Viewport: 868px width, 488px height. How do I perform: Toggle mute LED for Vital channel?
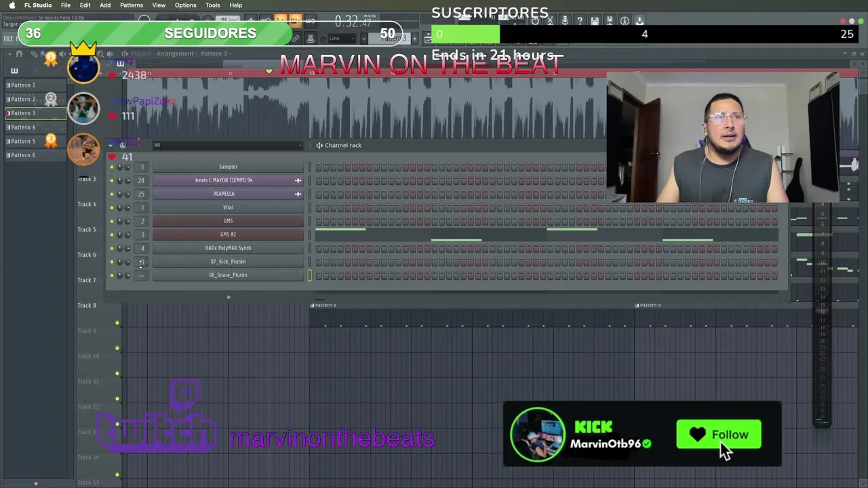click(x=112, y=207)
